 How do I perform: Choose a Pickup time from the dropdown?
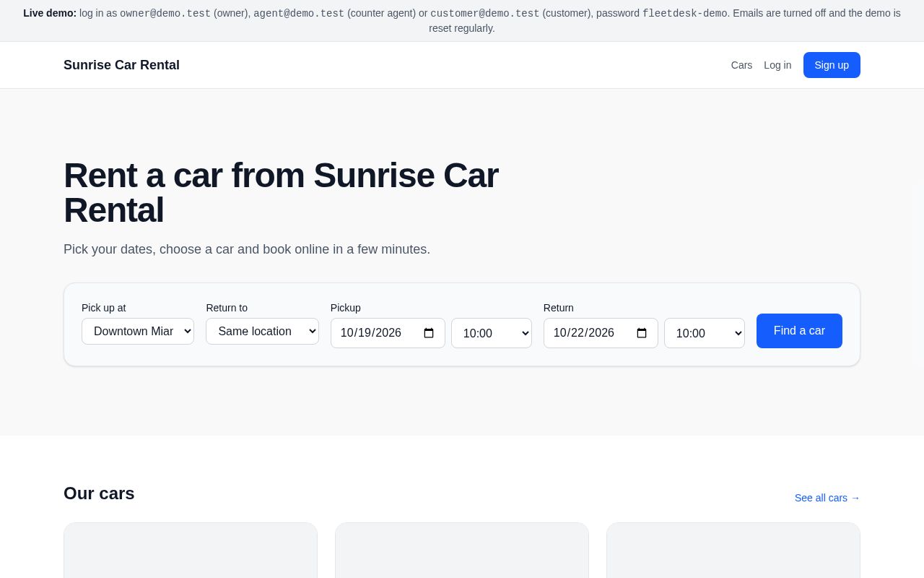(x=492, y=333)
